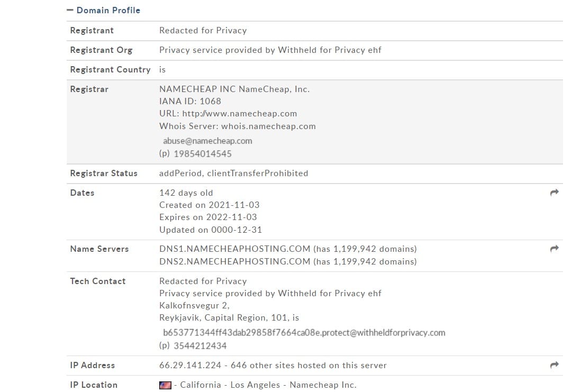Click the NAMECHEAP INC NameCheap, Inc. text
This screenshot has width=581, height=392.
pos(234,89)
